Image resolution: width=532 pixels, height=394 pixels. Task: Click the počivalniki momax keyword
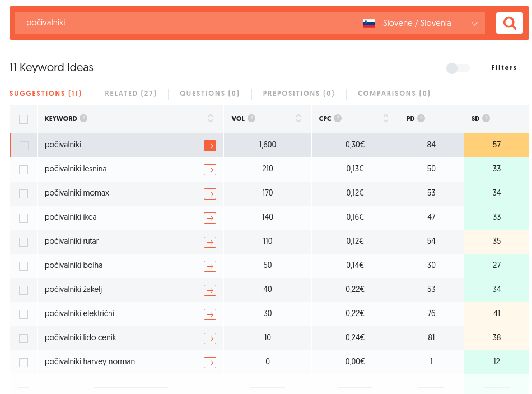pos(77,193)
